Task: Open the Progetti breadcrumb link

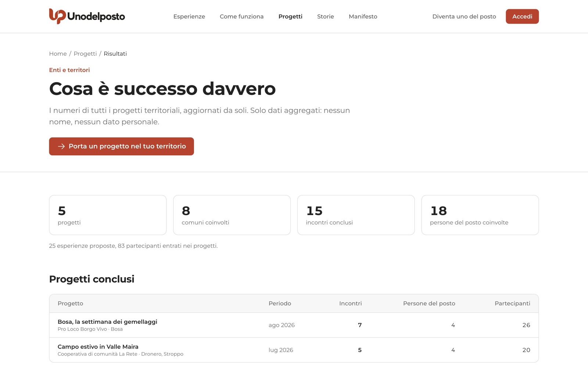Action: point(85,54)
